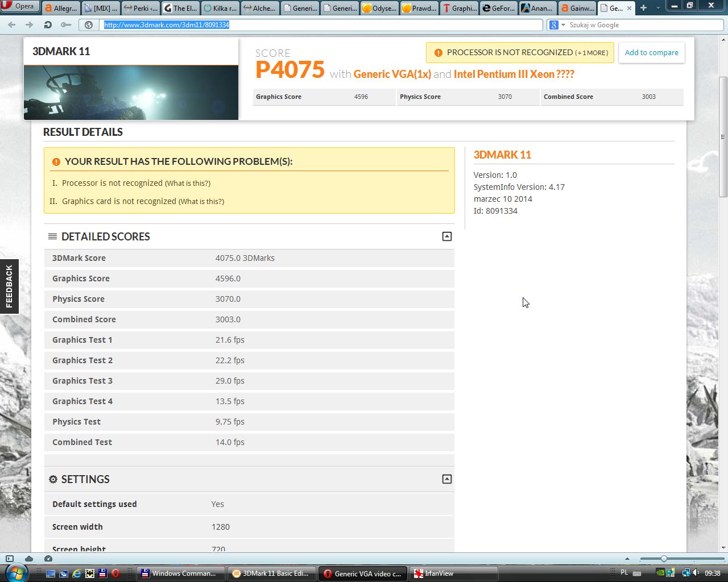Reload the page with the refresh icon

pyautogui.click(x=48, y=25)
